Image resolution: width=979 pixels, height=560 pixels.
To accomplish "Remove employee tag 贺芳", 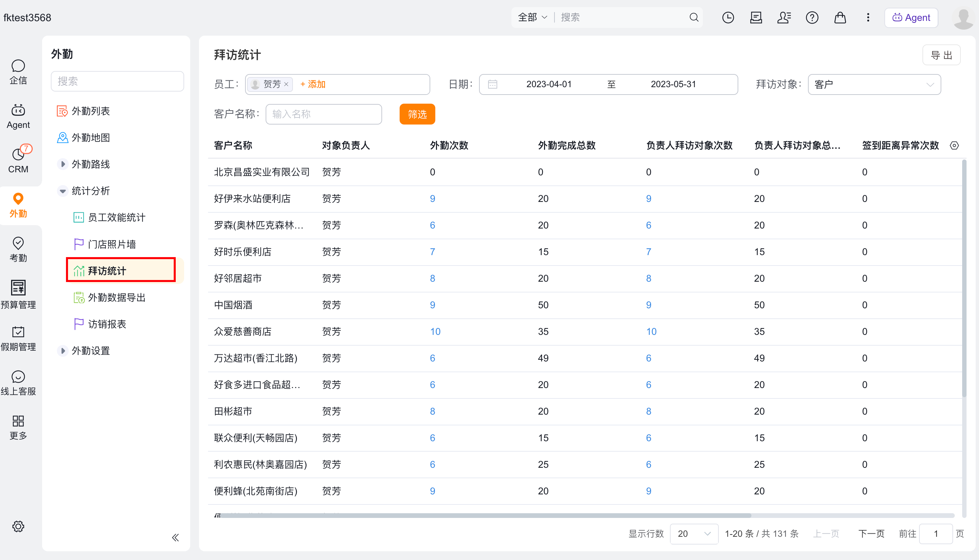I will [x=286, y=84].
